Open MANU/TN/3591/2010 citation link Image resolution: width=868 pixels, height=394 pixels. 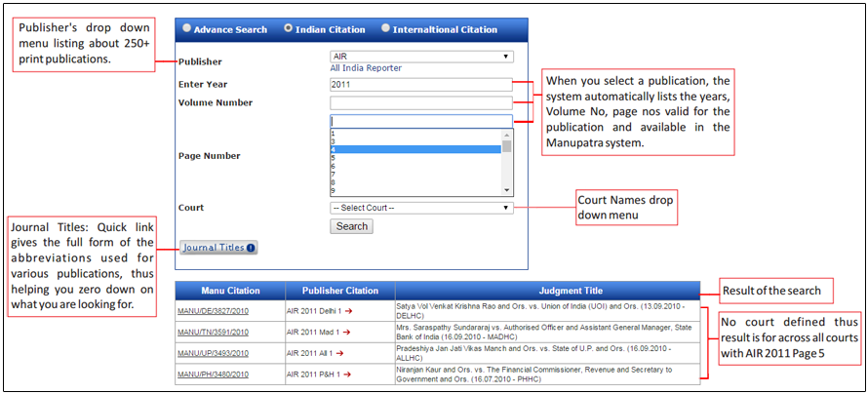tap(214, 333)
